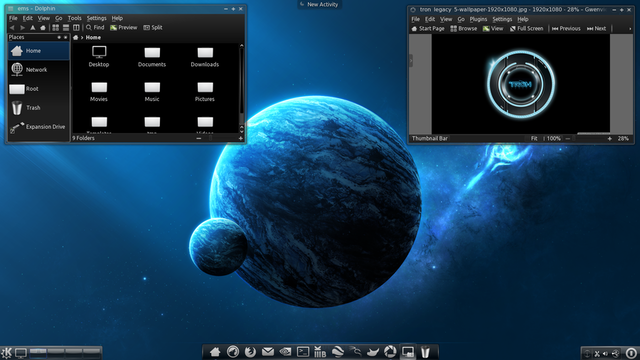Screen dimensions: 640x360
Task: Open Dolphin Tools menu
Action: pyautogui.click(x=74, y=18)
